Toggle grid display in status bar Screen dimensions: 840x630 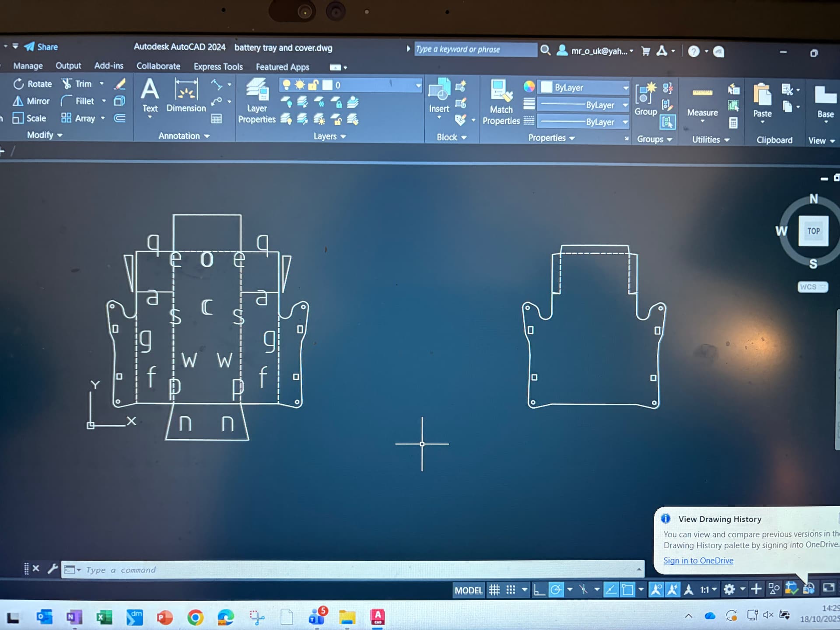[494, 590]
